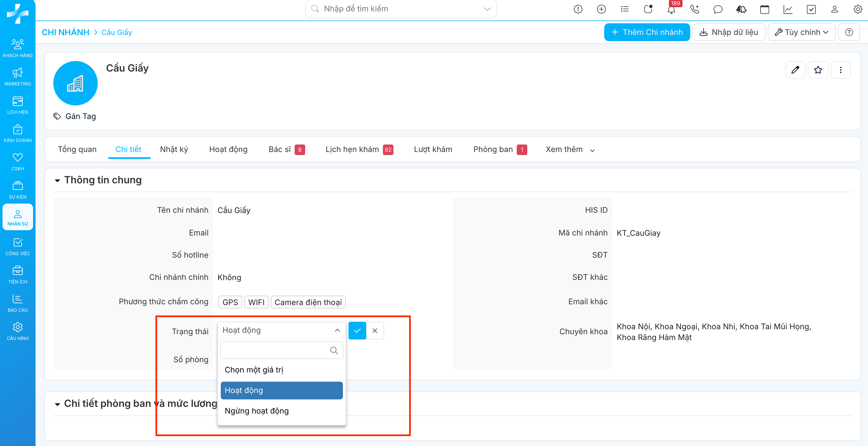Confirm status with blue checkmark button
Screen dimensions: 868x446
click(357, 331)
